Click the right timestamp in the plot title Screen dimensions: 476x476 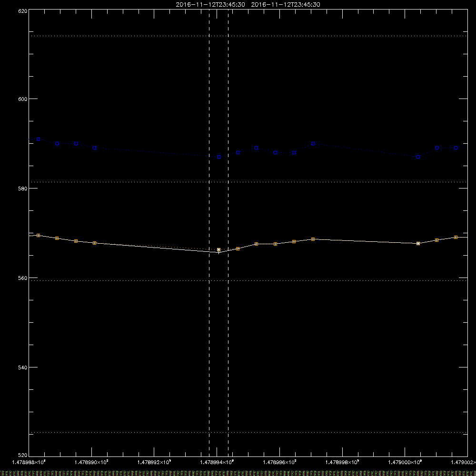click(286, 5)
